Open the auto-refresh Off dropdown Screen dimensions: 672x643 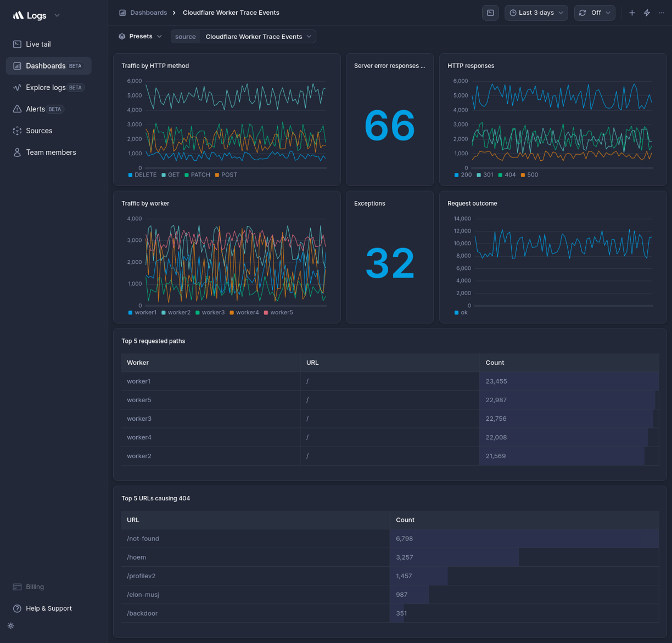(x=595, y=12)
